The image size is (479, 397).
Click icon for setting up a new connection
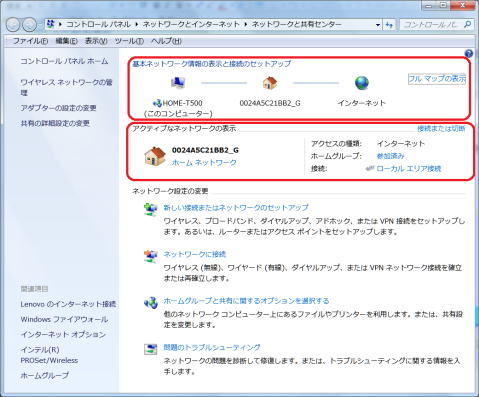[150, 210]
